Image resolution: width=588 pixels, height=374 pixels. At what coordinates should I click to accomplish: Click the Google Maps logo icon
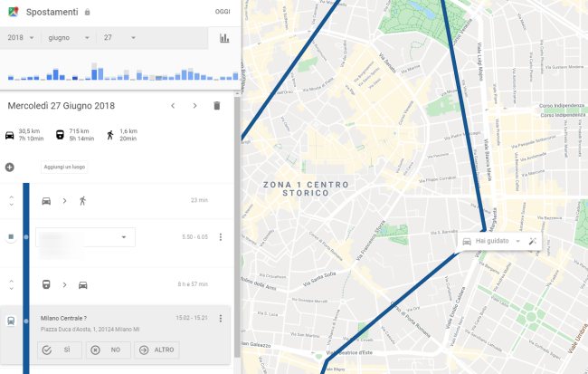tap(14, 12)
